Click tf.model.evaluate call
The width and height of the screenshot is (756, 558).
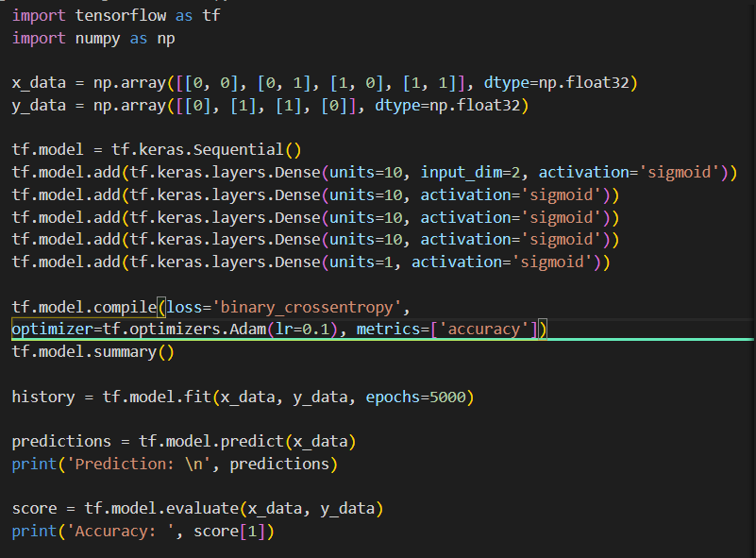(234, 508)
